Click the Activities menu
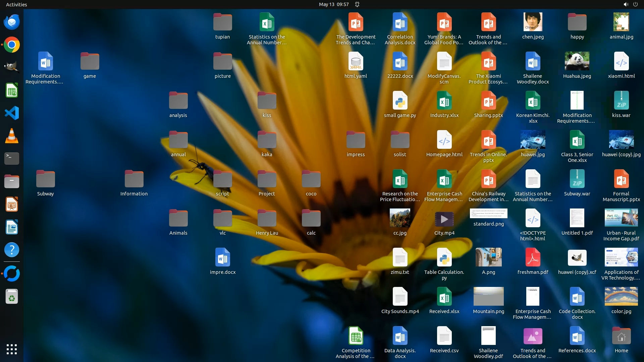Screen dimensions: 644x362 [x=16, y=4]
